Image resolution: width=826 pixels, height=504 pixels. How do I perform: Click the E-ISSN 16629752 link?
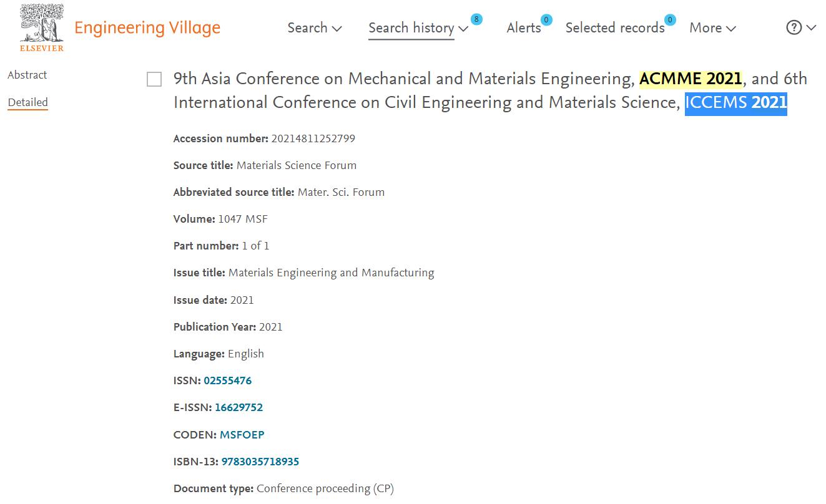coord(239,407)
